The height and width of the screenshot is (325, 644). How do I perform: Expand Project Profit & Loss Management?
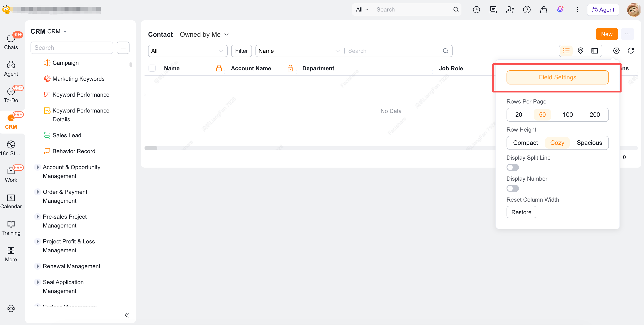[38, 241]
